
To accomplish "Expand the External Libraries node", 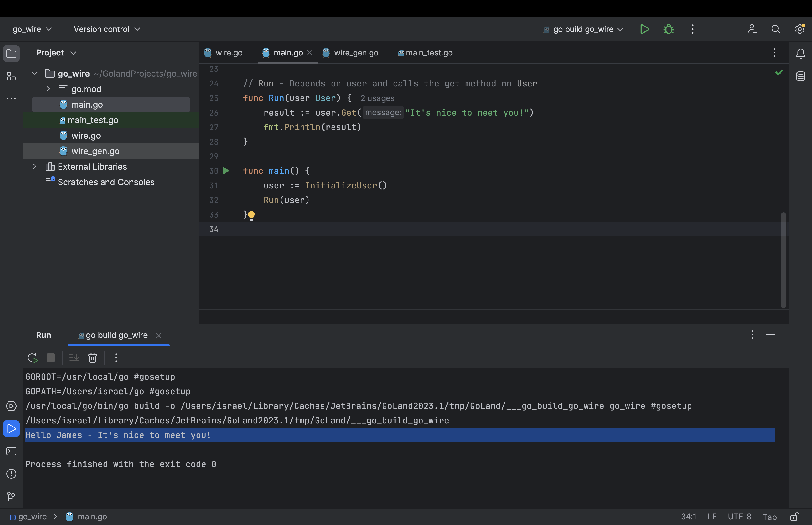I will coord(35,166).
